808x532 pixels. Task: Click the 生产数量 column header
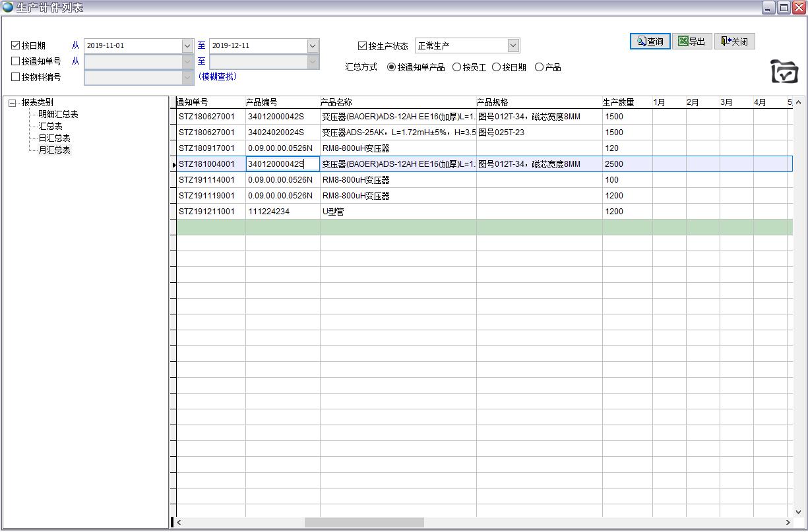click(x=618, y=102)
